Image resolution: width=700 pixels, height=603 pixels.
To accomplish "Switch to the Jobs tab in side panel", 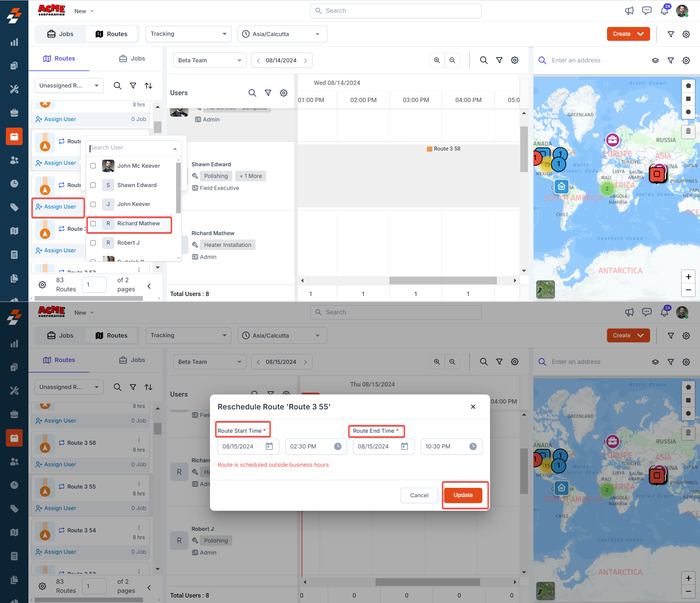I will (x=132, y=59).
